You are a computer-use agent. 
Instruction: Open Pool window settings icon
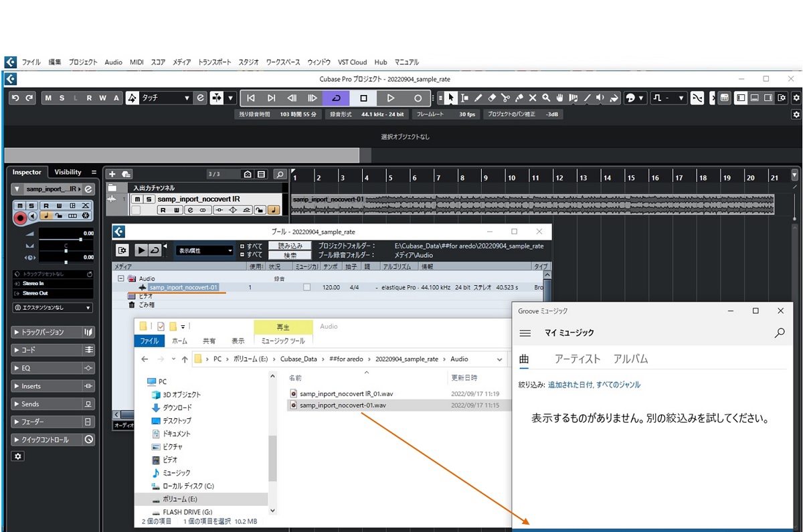tap(122, 250)
